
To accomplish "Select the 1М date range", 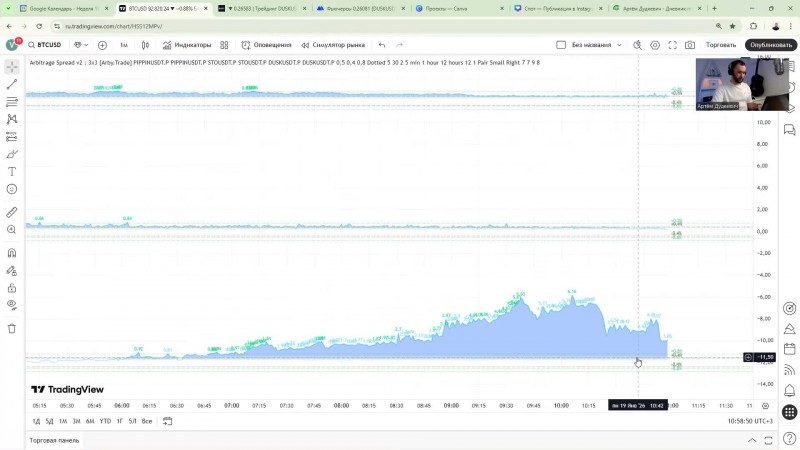I will [63, 421].
